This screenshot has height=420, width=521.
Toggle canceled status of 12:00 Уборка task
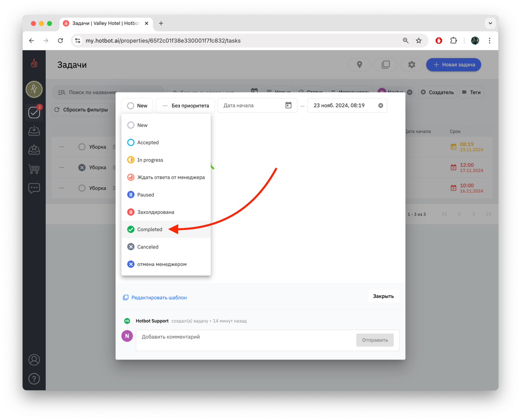[x=82, y=167]
